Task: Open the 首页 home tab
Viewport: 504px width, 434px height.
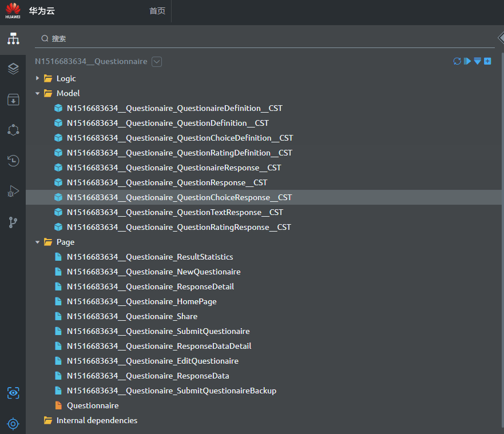Action: click(x=157, y=11)
